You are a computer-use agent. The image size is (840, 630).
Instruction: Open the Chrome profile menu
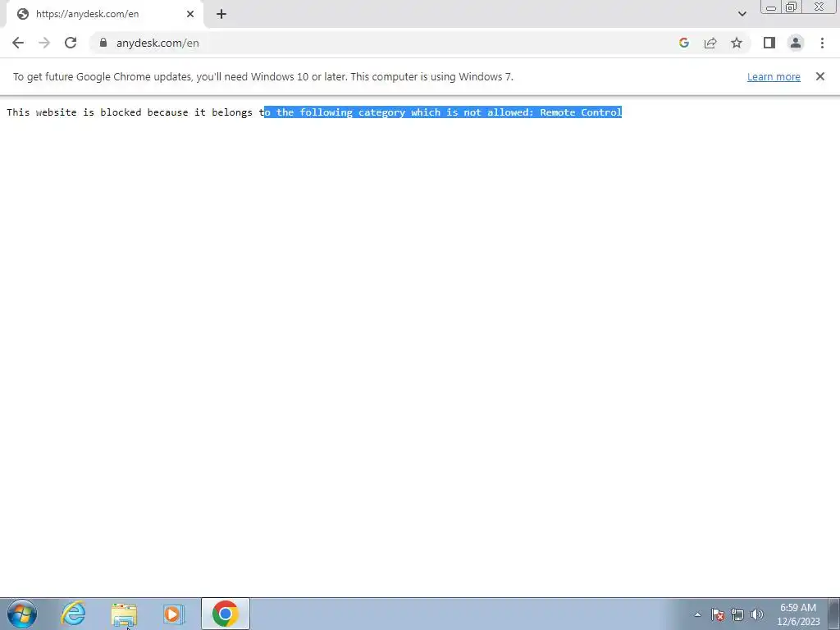[x=796, y=43]
